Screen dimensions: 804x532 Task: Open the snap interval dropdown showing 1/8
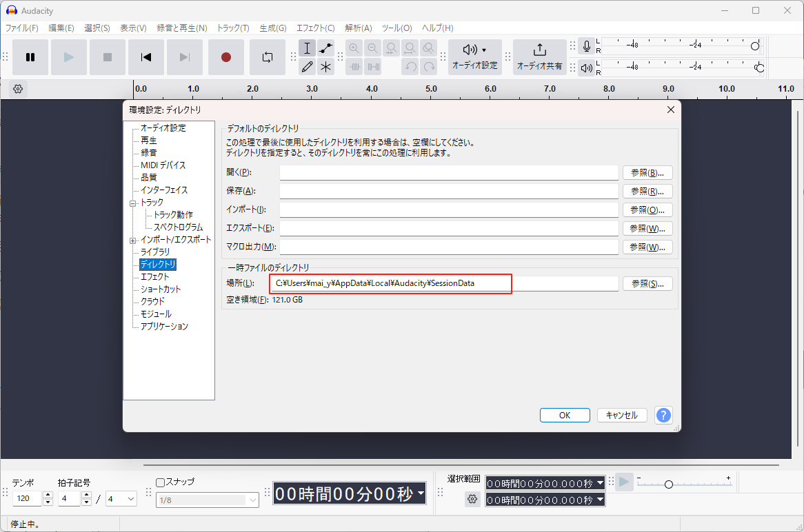207,500
